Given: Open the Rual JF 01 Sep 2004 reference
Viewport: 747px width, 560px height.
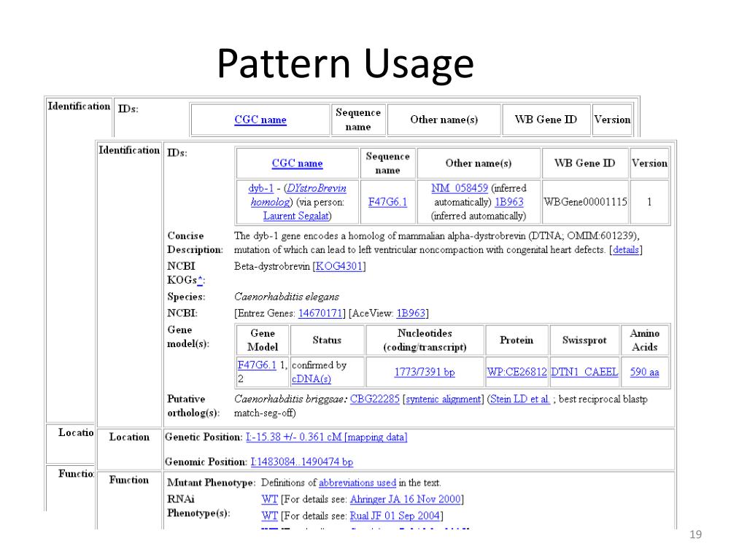Looking at the screenshot, I should [395, 516].
